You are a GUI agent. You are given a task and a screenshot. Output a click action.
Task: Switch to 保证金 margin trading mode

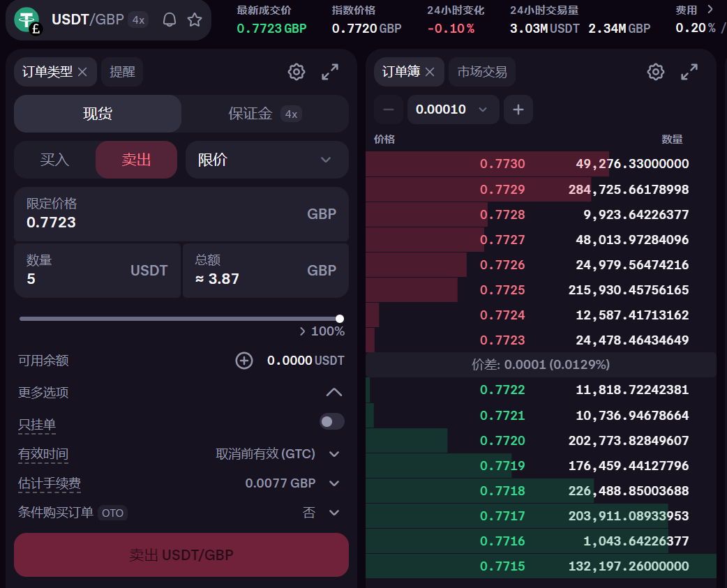pyautogui.click(x=264, y=114)
